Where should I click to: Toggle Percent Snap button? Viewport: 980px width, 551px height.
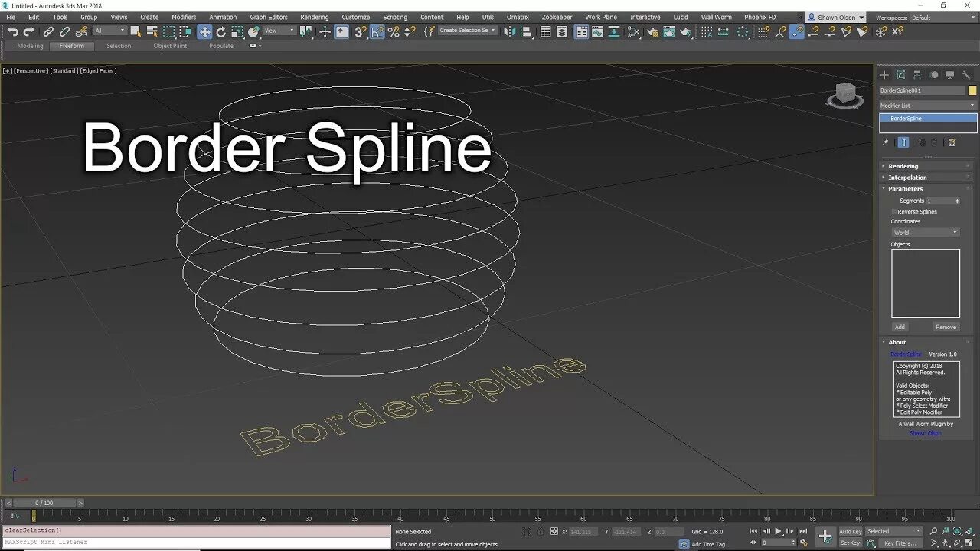pyautogui.click(x=394, y=31)
